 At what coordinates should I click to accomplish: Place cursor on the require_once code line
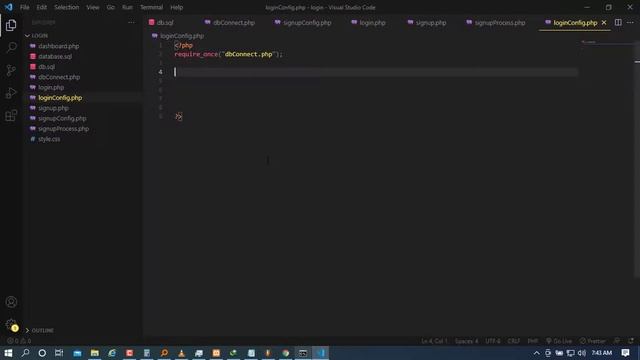click(228, 54)
